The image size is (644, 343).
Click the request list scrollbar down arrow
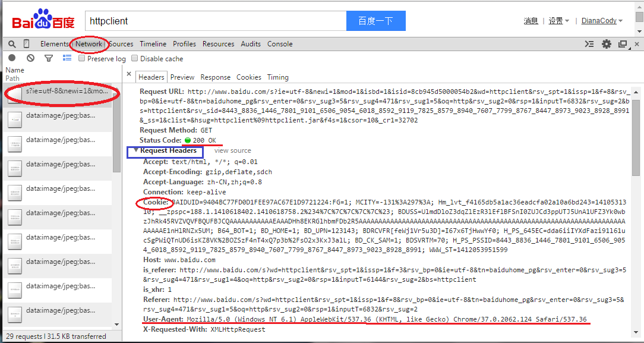116,325
